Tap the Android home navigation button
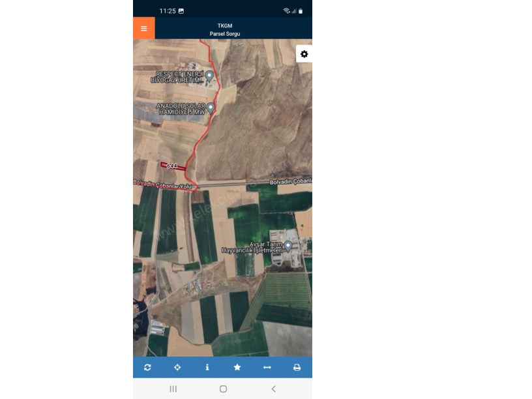Viewport: 532px width, 399px height. coord(223,389)
